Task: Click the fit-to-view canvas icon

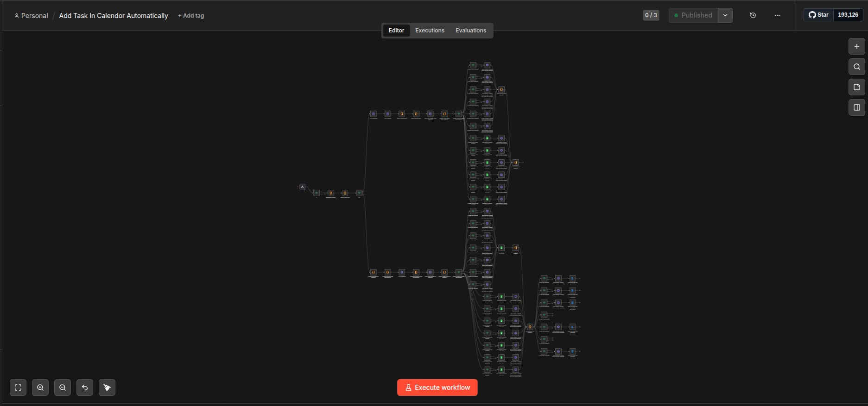Action: 18,387
